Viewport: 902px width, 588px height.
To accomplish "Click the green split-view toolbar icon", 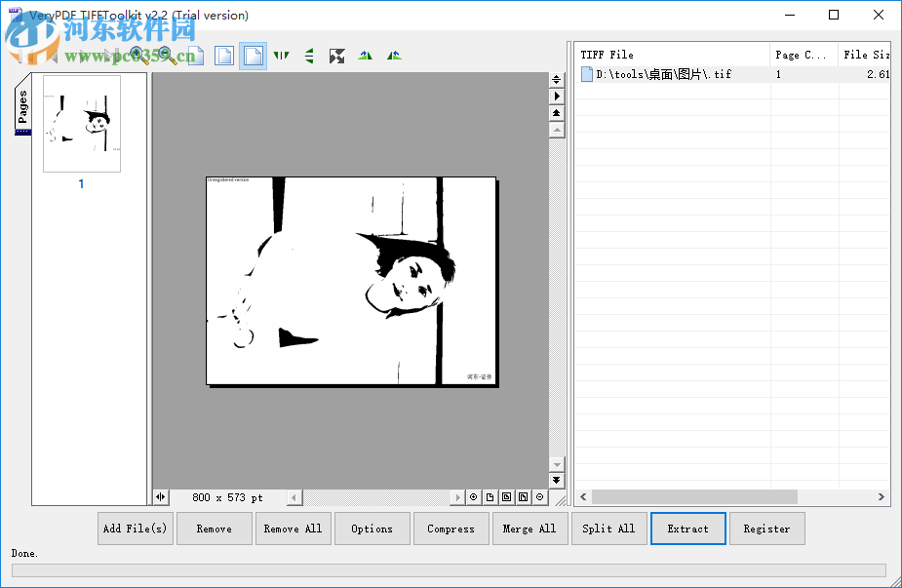I will point(309,56).
